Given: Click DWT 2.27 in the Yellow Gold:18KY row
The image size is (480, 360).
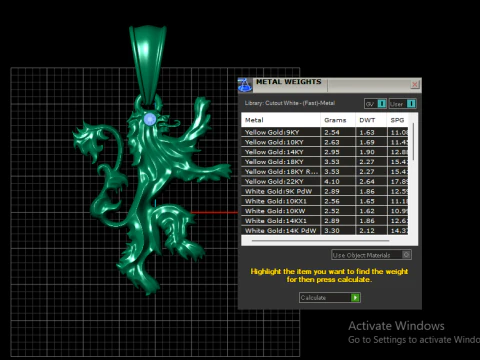Looking at the screenshot, I should pyautogui.click(x=367, y=162).
